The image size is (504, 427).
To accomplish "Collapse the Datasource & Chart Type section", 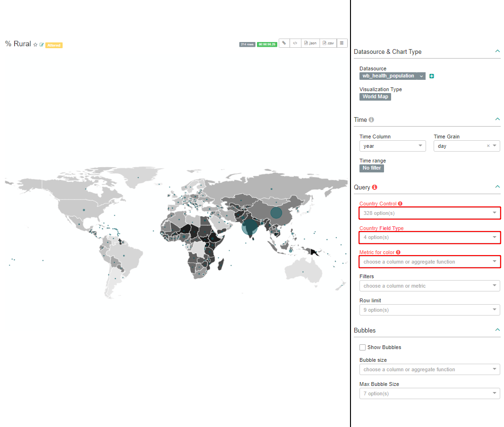I will (x=497, y=51).
